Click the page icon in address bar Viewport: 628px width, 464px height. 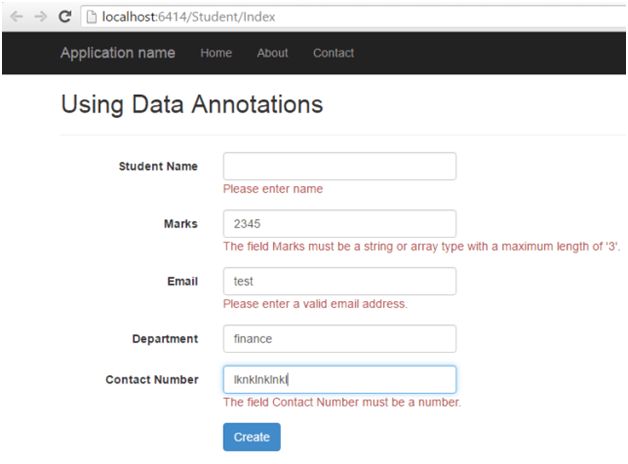pyautogui.click(x=90, y=17)
